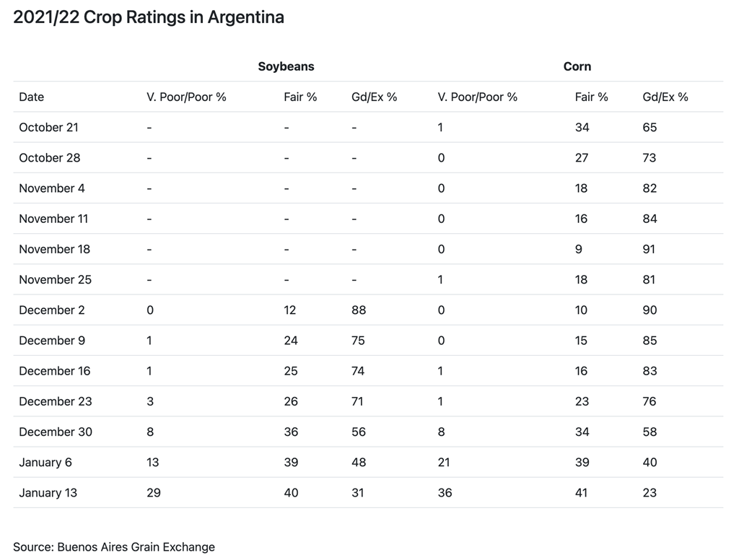Image resolution: width=739 pixels, height=560 pixels.
Task: Click the Buenos Aires Grain Exchange source text
Action: pos(114,546)
